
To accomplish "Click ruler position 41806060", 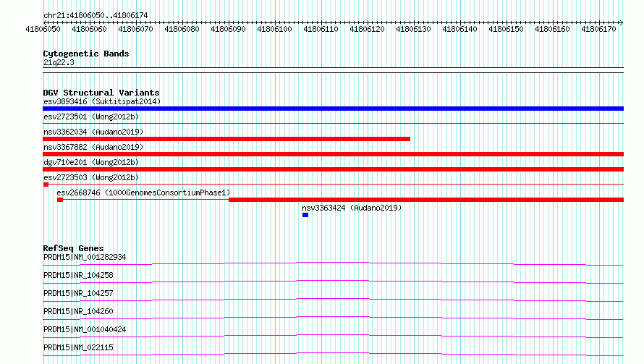I will (89, 29).
